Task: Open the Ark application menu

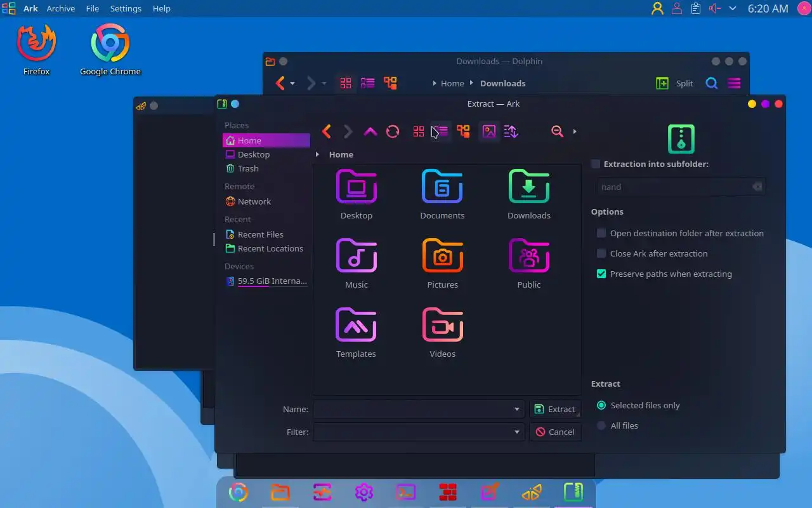Action: pos(30,8)
